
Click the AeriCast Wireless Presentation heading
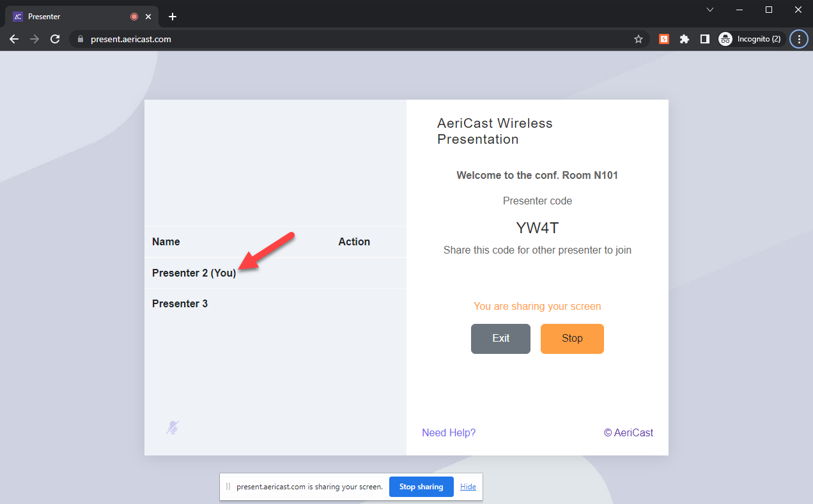495,131
